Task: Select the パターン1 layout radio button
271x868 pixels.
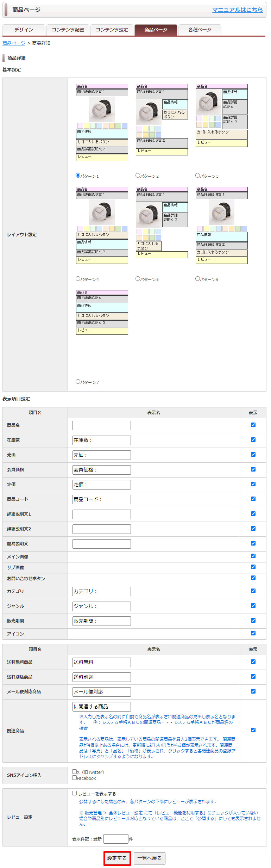Action: tap(78, 176)
